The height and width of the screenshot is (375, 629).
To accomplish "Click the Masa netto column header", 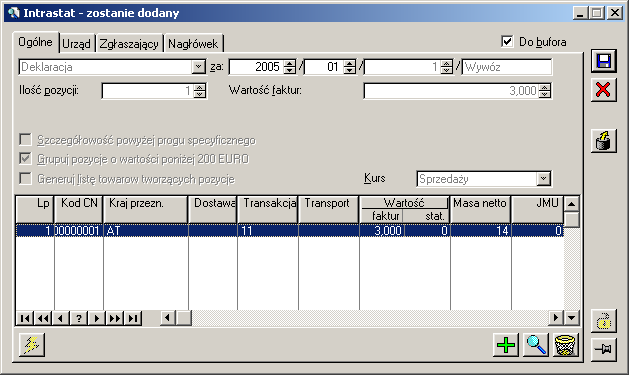I will point(481,209).
